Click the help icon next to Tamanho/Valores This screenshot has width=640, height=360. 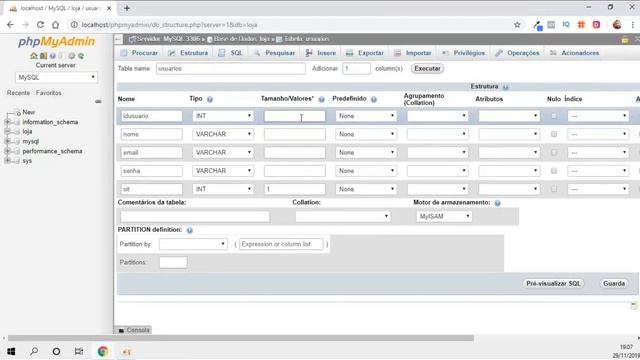coord(322,99)
